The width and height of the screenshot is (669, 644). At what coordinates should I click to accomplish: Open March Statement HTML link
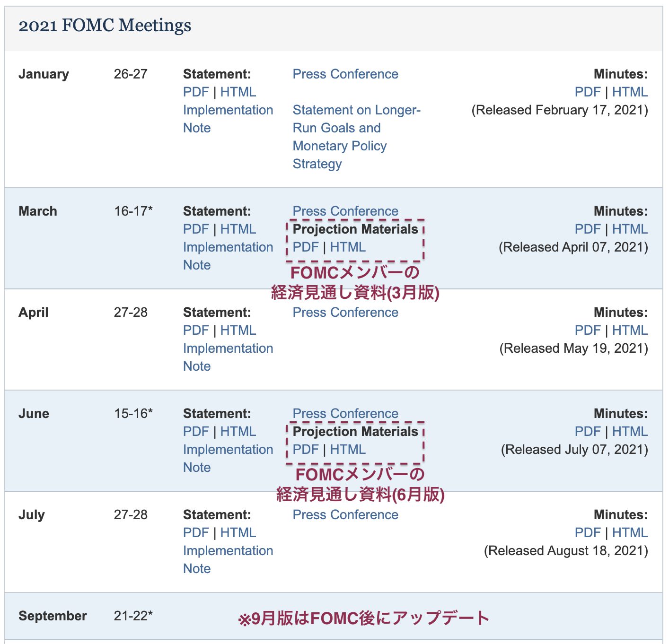[x=238, y=229]
